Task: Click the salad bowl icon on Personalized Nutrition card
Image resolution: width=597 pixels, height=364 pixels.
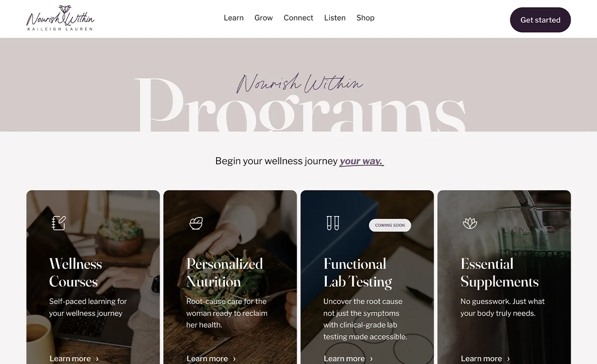Action: point(196,223)
